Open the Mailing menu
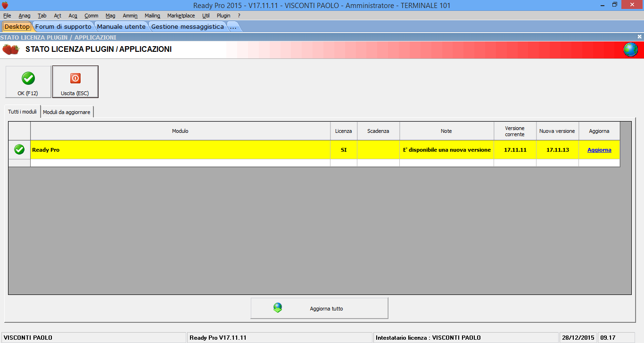The width and height of the screenshot is (644, 343). pyautogui.click(x=152, y=16)
